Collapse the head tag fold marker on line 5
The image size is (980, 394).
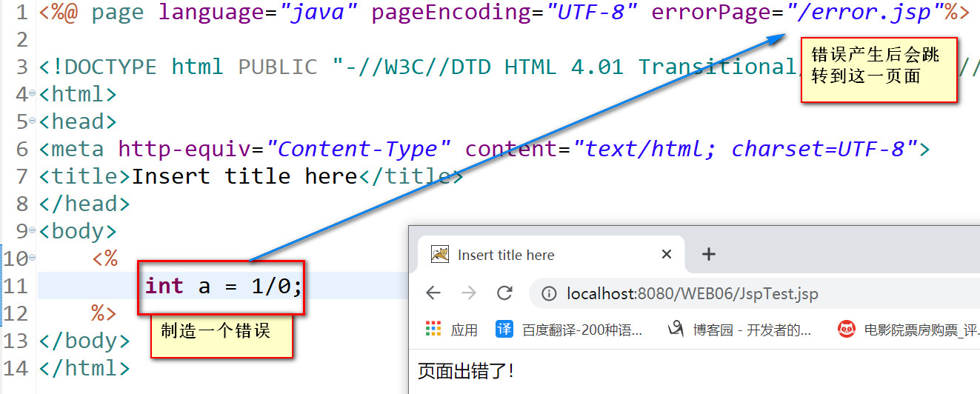[32, 122]
